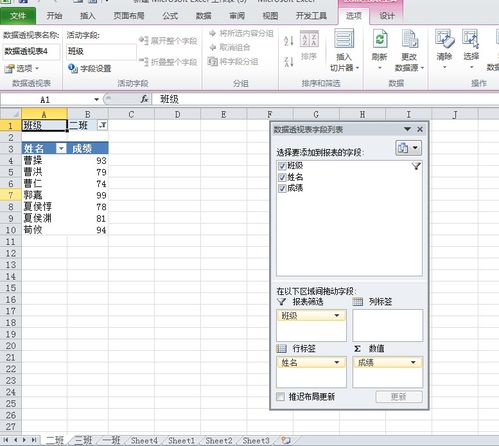This screenshot has width=499, height=446.
Task: Select the score cell 99
Action: [x=88, y=195]
